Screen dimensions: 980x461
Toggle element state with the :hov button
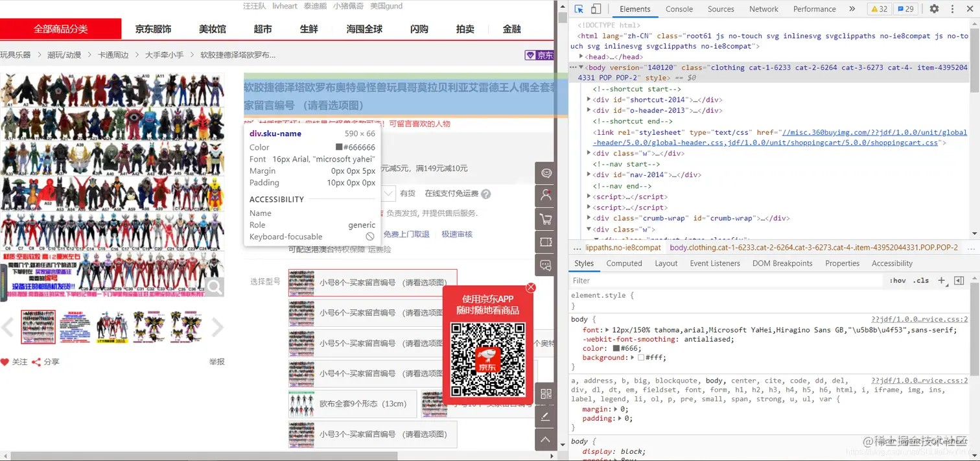tap(898, 280)
